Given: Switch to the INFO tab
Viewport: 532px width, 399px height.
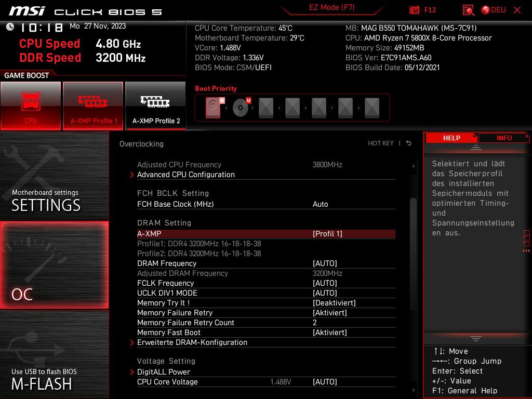Looking at the screenshot, I should pos(504,138).
